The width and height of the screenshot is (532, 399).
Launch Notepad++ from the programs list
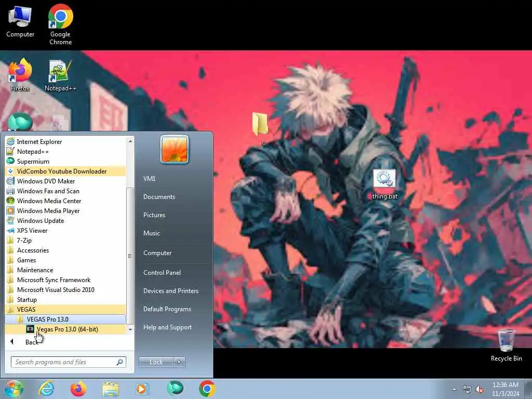point(65,151)
